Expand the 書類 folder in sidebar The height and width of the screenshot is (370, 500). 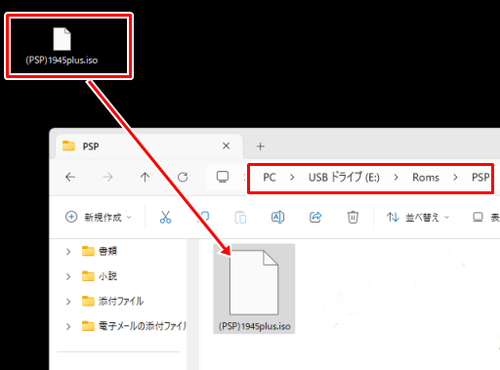point(68,251)
